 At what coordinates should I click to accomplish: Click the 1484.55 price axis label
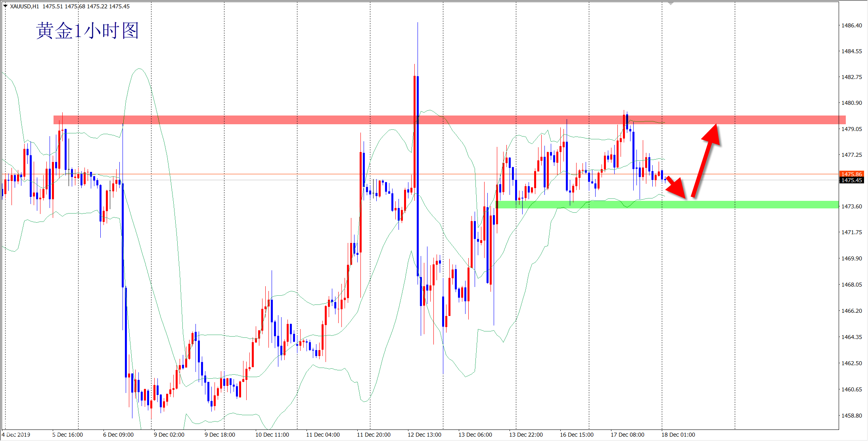(x=852, y=51)
